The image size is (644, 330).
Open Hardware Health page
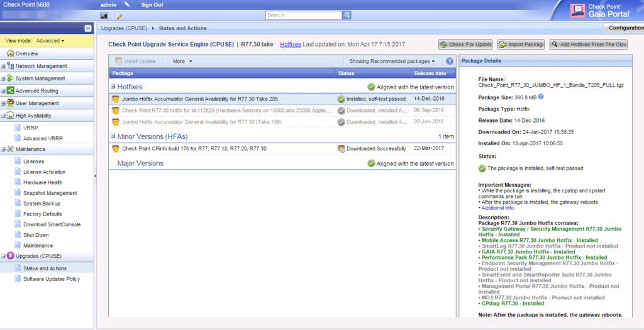pos(43,182)
